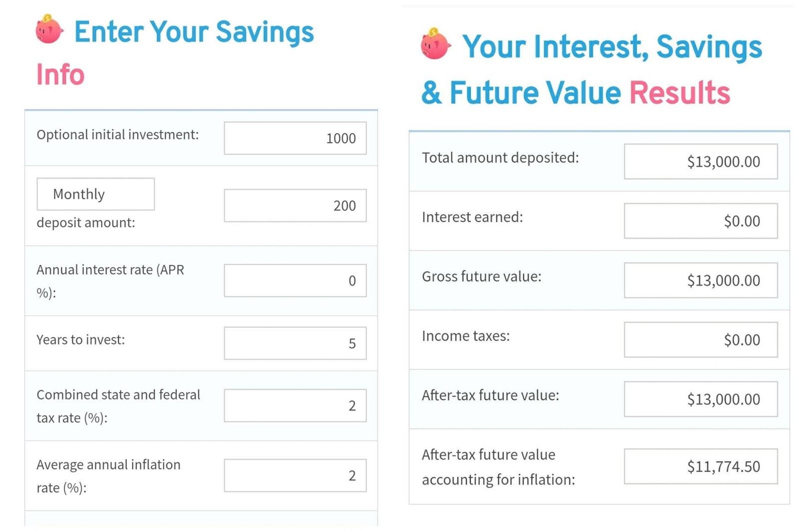Click the Total amount deposited result box
799x532 pixels.
click(700, 162)
